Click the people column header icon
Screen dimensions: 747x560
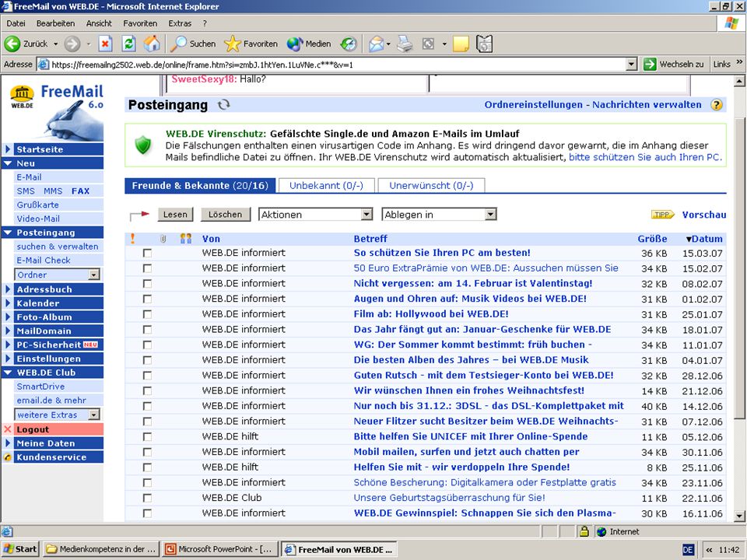[186, 239]
